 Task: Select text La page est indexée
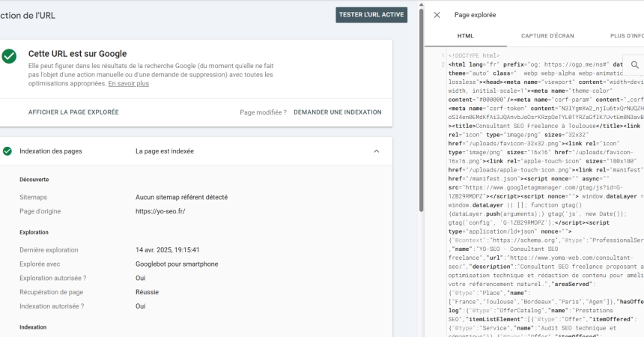165,151
